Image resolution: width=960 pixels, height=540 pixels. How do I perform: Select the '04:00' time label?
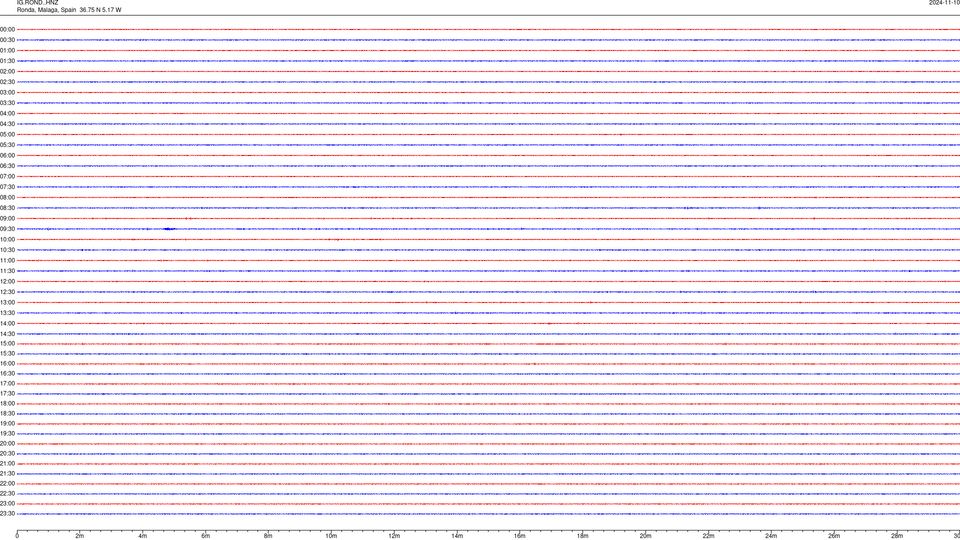click(x=7, y=113)
